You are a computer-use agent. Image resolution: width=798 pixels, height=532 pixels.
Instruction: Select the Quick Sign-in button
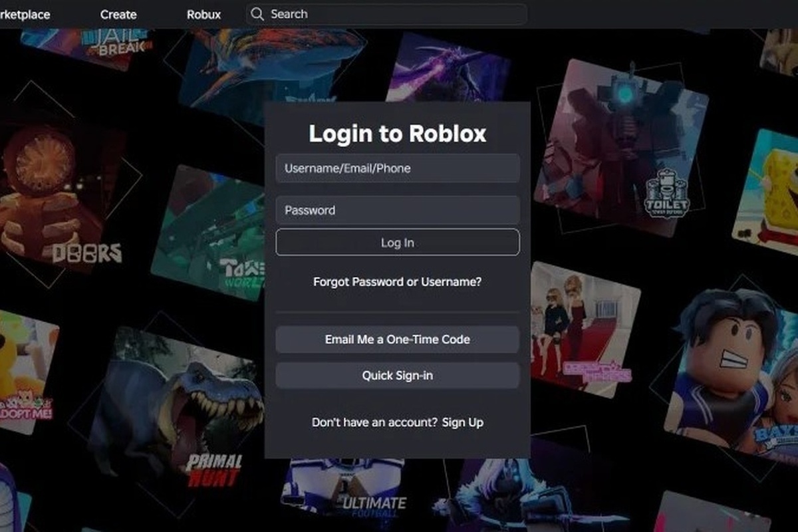click(398, 376)
